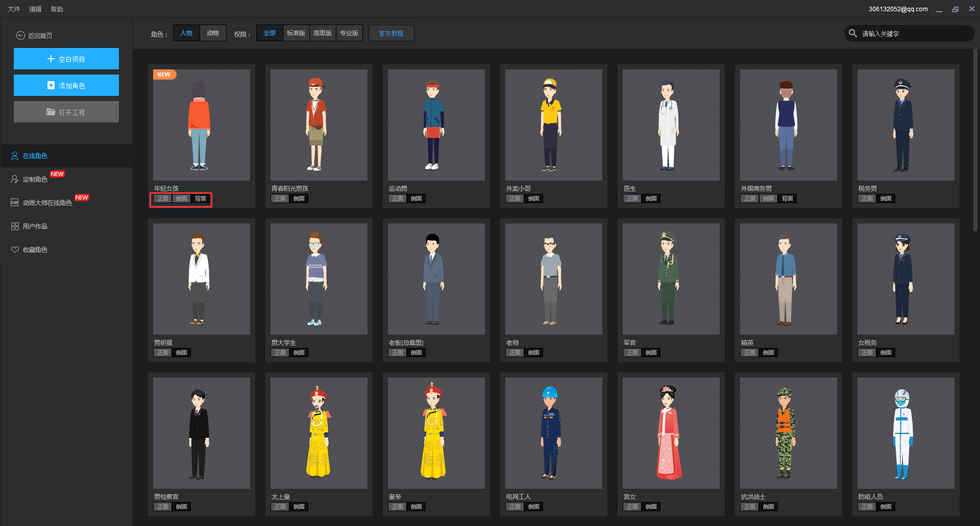The height and width of the screenshot is (526, 980).
Task: Click the back-to-home arrow icon
Action: point(20,36)
